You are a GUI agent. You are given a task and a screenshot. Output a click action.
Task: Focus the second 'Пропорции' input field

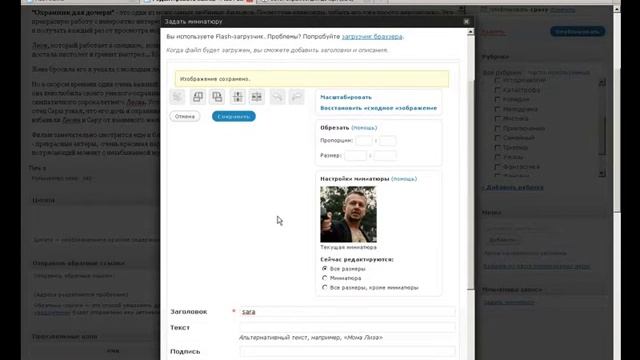tap(387, 140)
